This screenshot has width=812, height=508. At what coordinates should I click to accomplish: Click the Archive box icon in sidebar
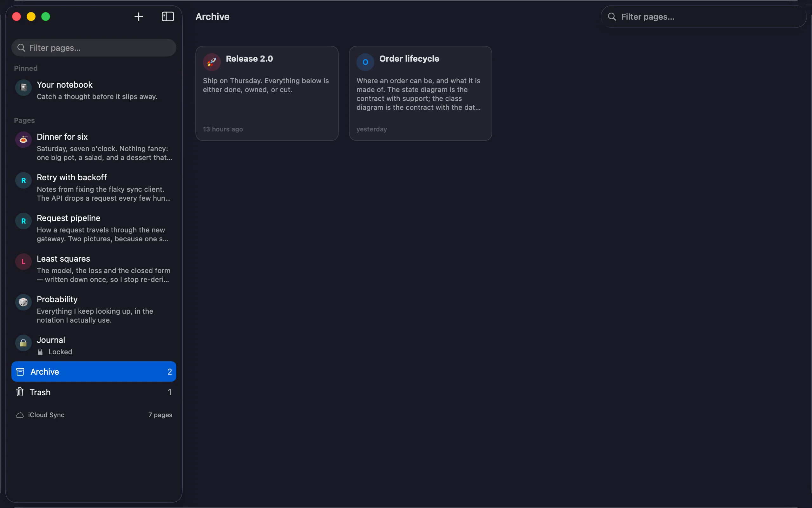tap(20, 371)
